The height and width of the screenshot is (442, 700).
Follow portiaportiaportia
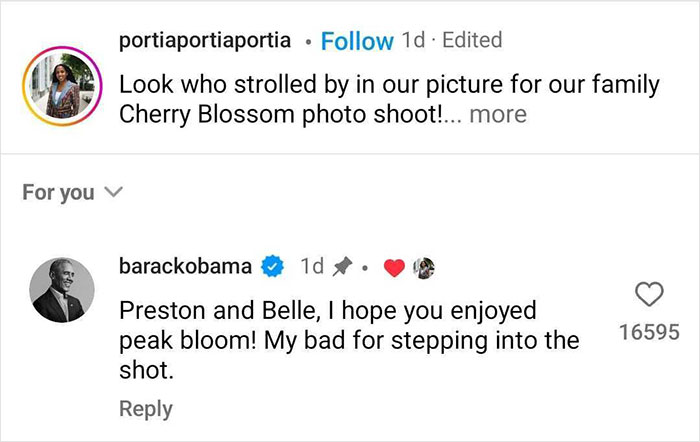click(x=357, y=41)
